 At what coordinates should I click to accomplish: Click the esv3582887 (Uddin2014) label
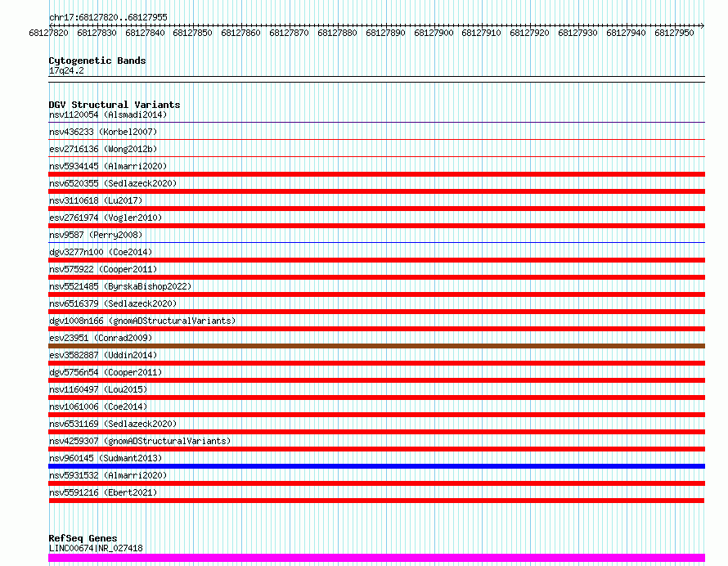(103, 355)
